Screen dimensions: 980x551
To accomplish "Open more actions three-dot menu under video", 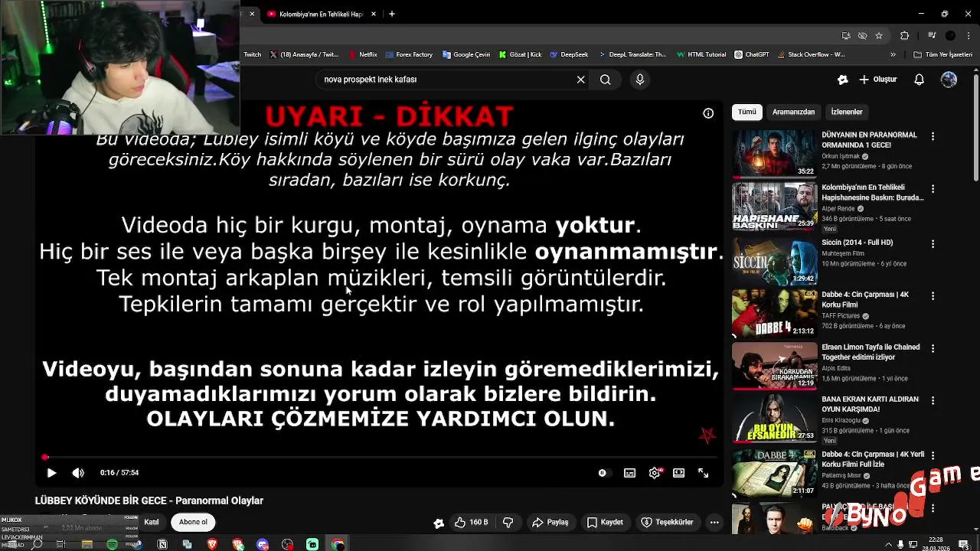I will [714, 522].
